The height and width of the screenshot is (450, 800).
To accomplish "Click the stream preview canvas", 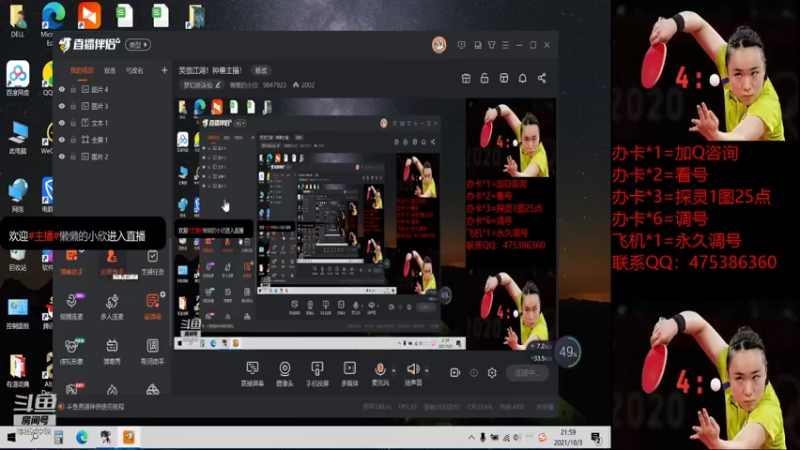I will 365,224.
